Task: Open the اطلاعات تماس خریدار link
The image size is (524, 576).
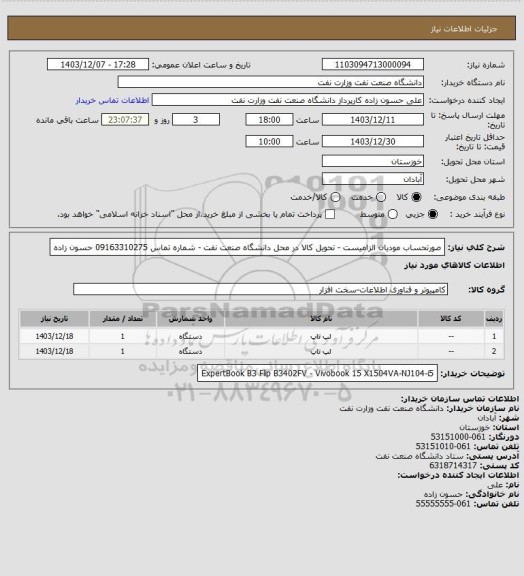Action: click(x=112, y=100)
